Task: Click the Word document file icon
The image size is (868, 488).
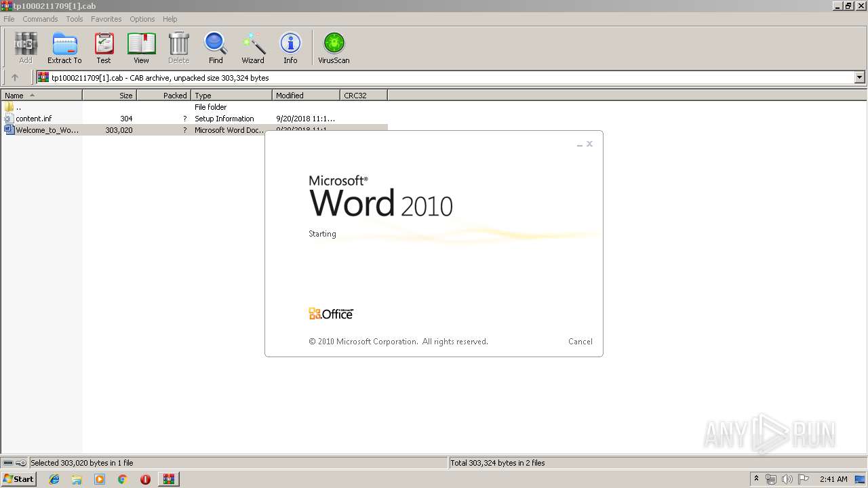Action: (9, 130)
